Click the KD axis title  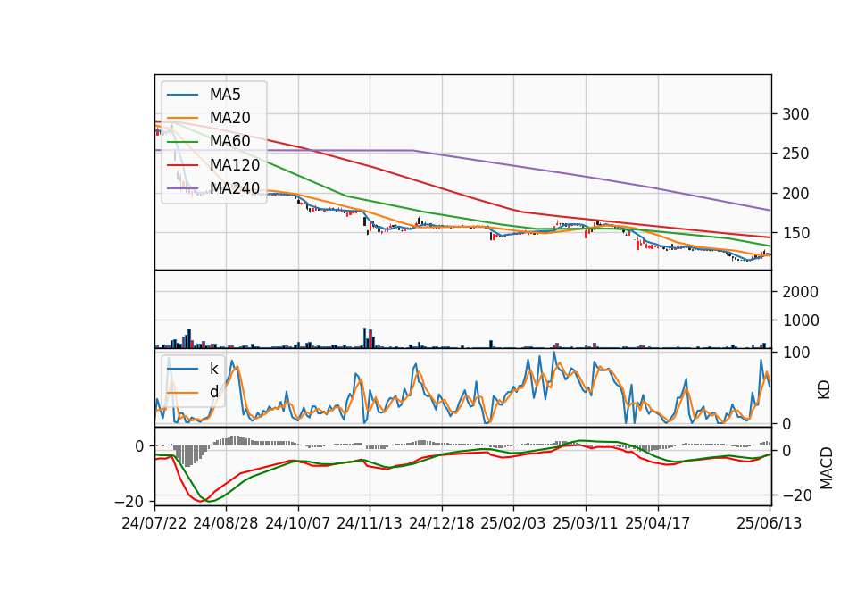[x=824, y=390]
